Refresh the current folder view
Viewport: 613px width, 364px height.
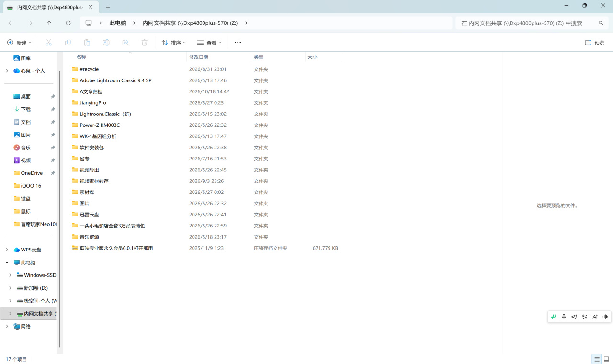[68, 23]
